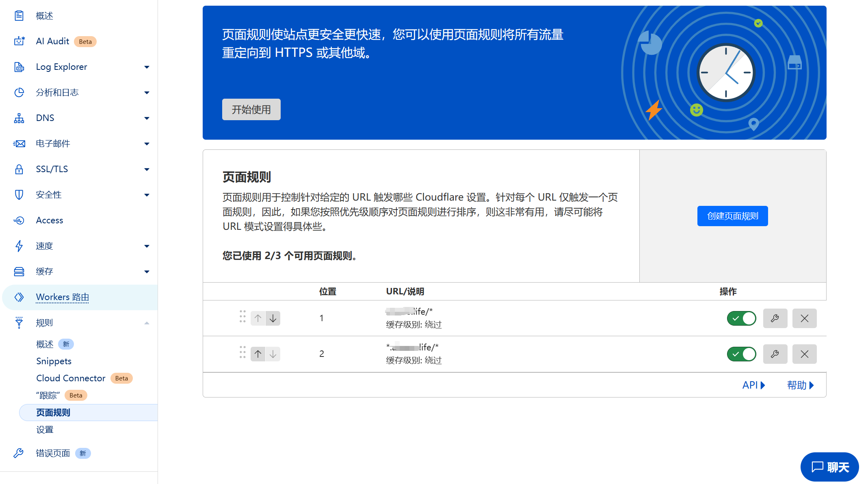This screenshot has height=484, width=868.
Task: Click the 错误页面 sidebar label
Action: [53, 453]
